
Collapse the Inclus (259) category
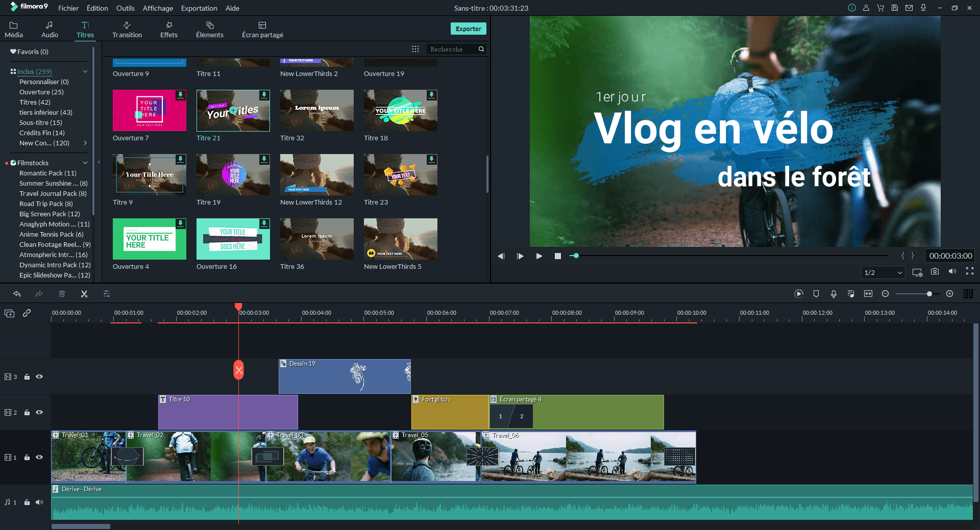[85, 71]
